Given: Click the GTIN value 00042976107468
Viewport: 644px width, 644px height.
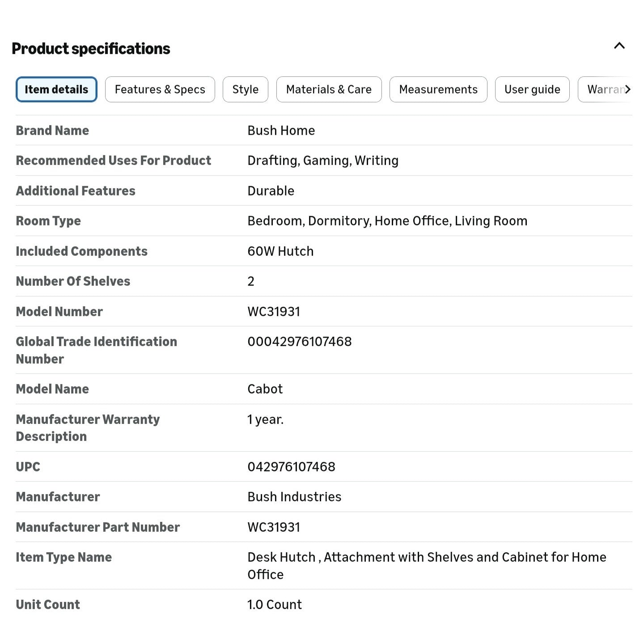Looking at the screenshot, I should click(x=300, y=342).
